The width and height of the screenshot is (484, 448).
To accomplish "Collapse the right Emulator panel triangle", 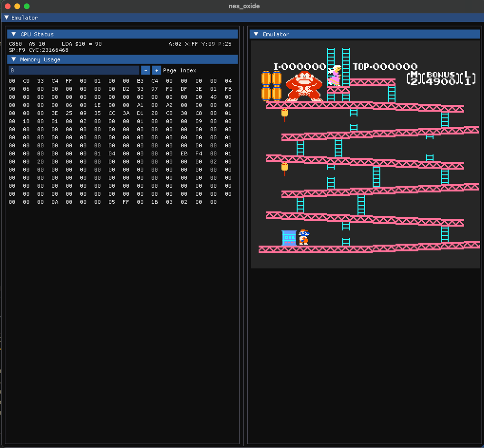I will click(256, 34).
